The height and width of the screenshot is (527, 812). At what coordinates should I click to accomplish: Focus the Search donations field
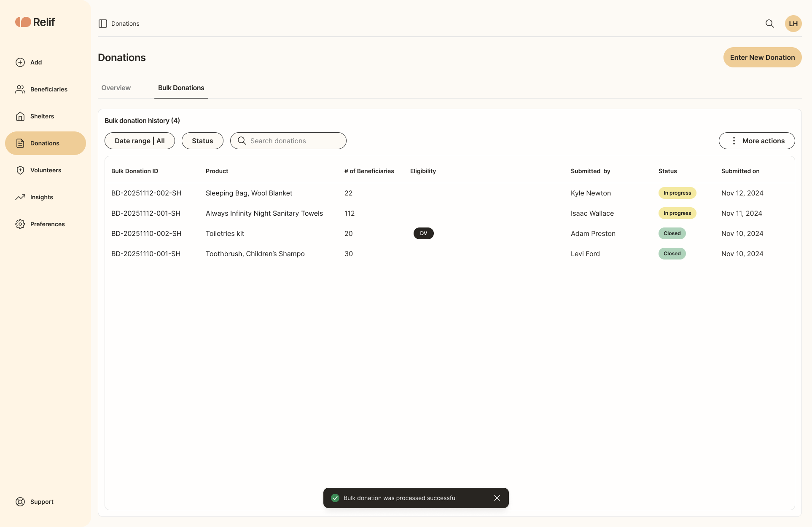coord(288,141)
